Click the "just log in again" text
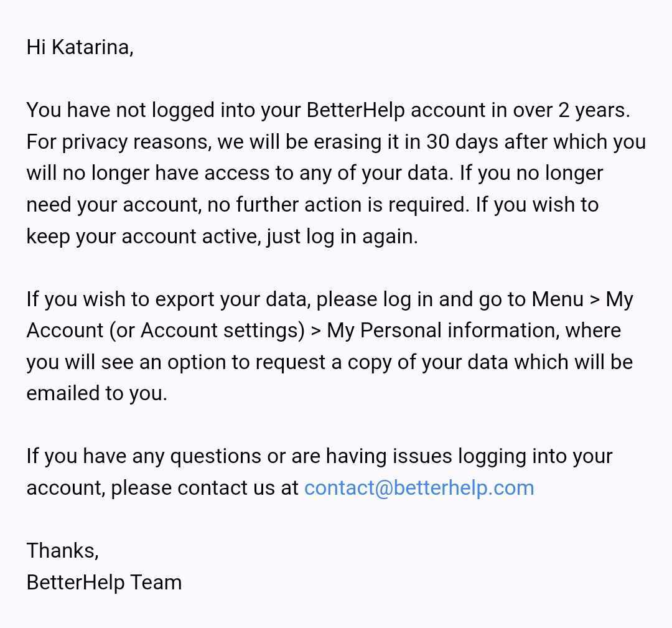The image size is (672, 628). coord(342,237)
